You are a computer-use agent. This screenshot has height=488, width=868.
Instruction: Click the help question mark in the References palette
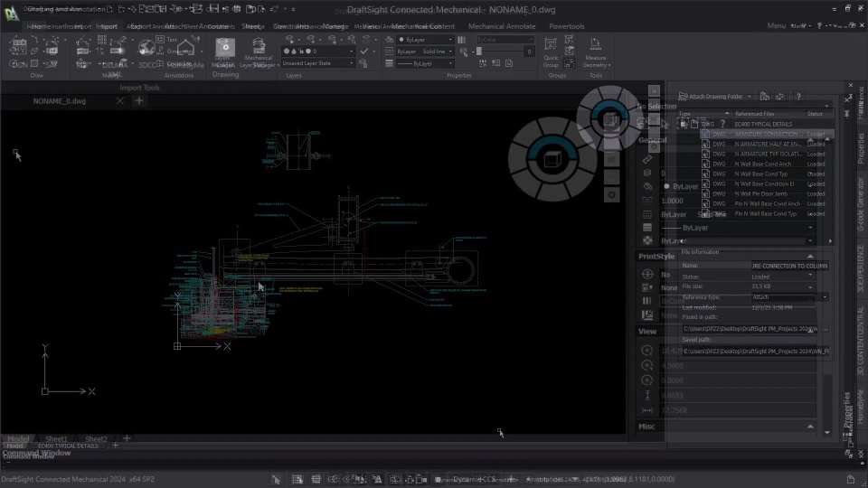(x=798, y=97)
